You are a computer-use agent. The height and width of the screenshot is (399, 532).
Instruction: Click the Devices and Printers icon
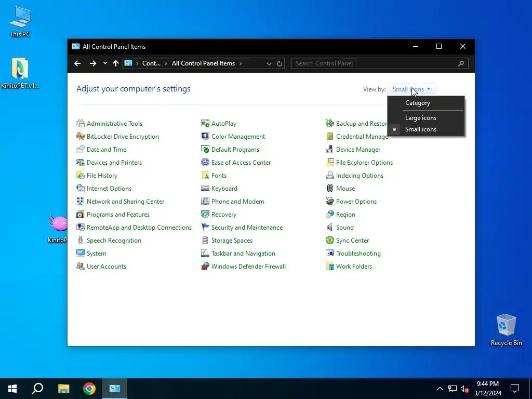(x=81, y=163)
